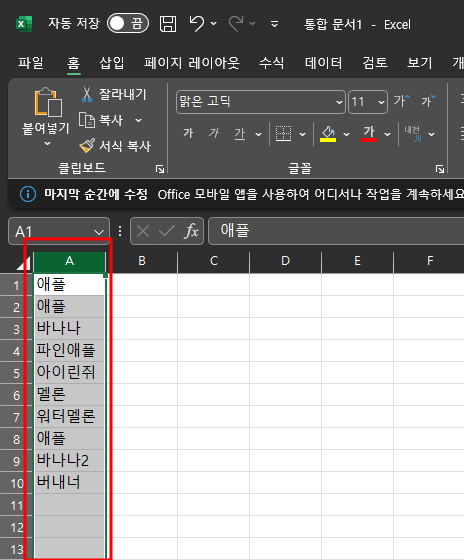Click the insert function fx icon
Screen dimensions: 464x560
coord(191,231)
